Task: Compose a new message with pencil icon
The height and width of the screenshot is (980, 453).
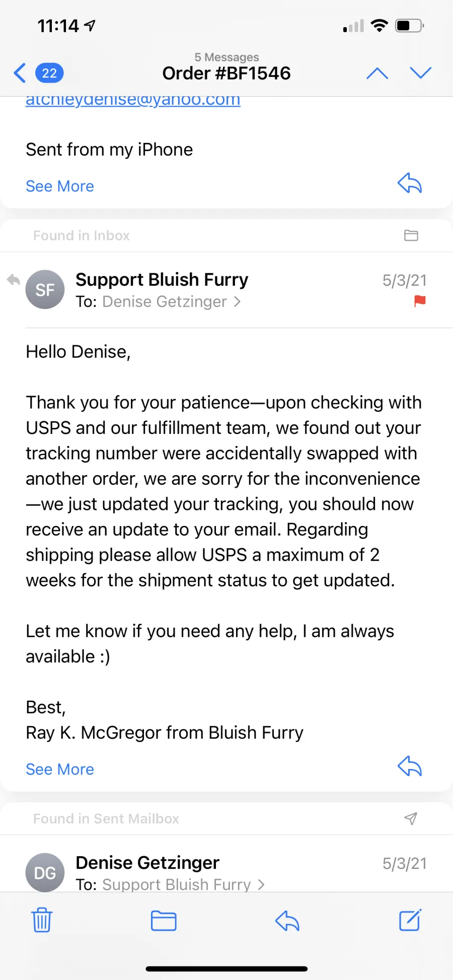Action: pyautogui.click(x=410, y=920)
